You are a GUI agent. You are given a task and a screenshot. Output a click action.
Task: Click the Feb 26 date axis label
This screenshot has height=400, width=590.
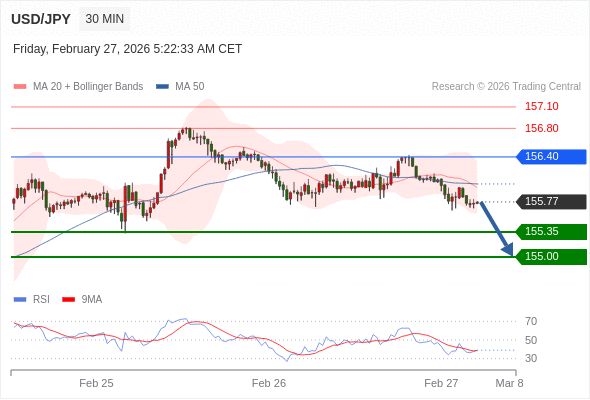pyautogui.click(x=269, y=383)
